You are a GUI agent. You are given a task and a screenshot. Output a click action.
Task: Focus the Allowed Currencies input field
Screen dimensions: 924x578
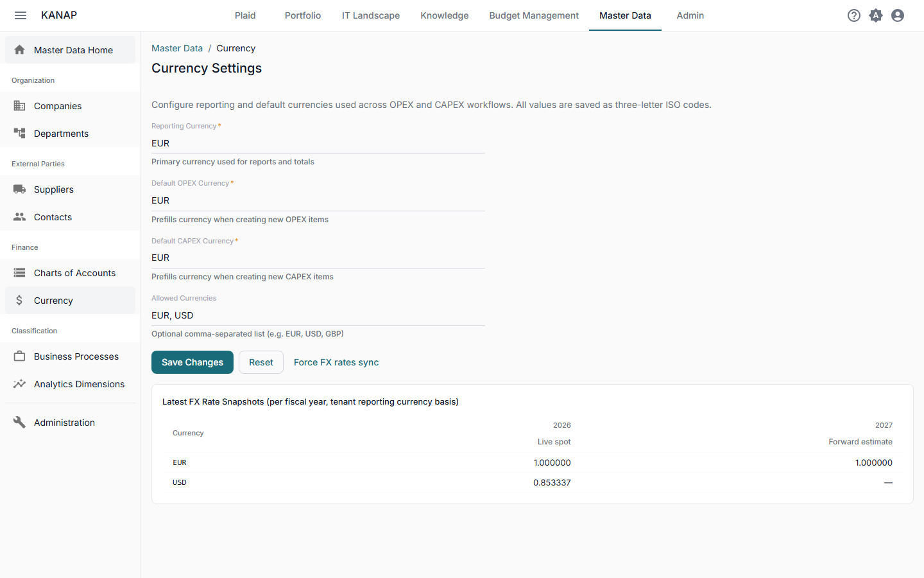pos(318,315)
